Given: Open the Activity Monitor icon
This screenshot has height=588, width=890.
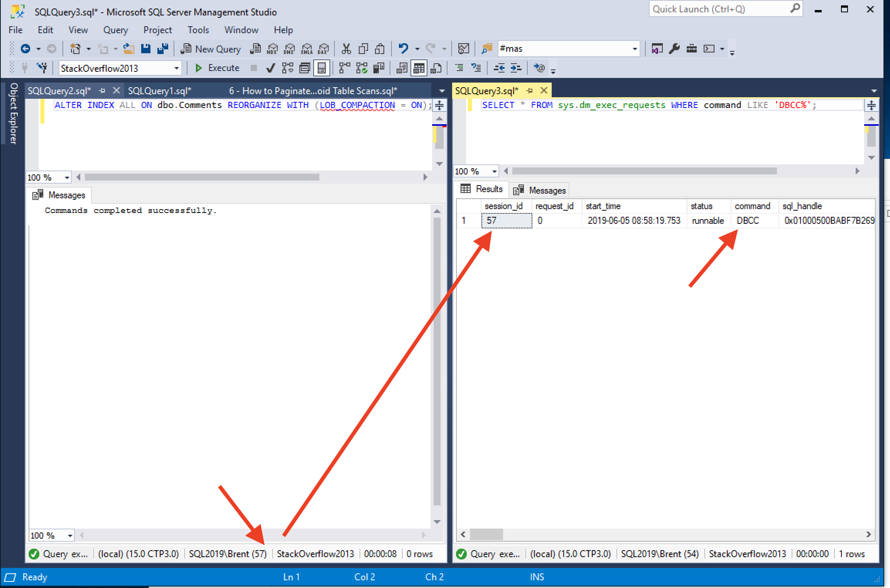Looking at the screenshot, I should pyautogui.click(x=463, y=49).
